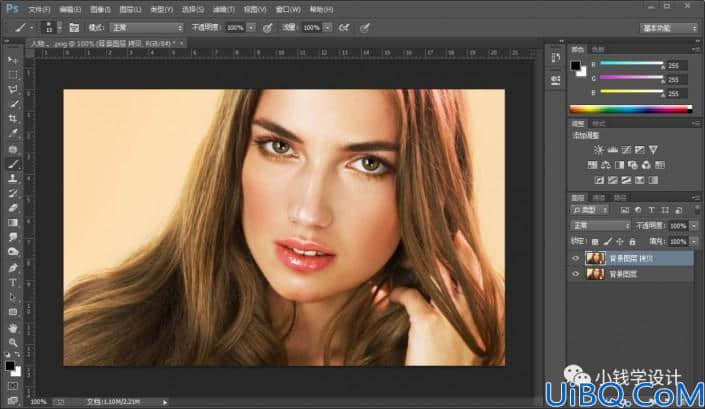The image size is (705, 409).
Task: Select the Lasso tool
Action: (13, 89)
